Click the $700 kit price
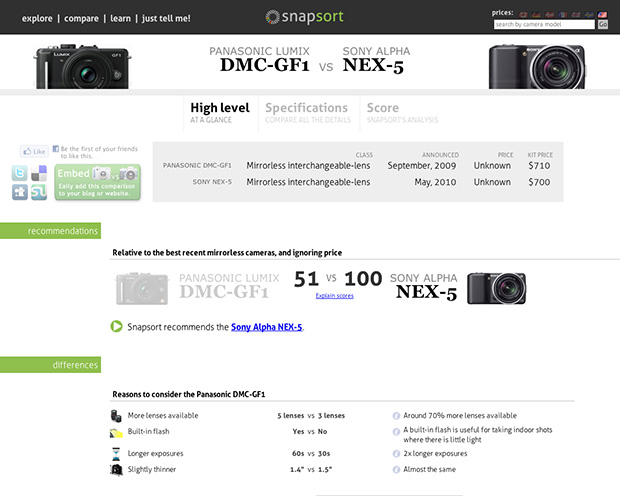Screen dimensions: 620x496 click(539, 182)
